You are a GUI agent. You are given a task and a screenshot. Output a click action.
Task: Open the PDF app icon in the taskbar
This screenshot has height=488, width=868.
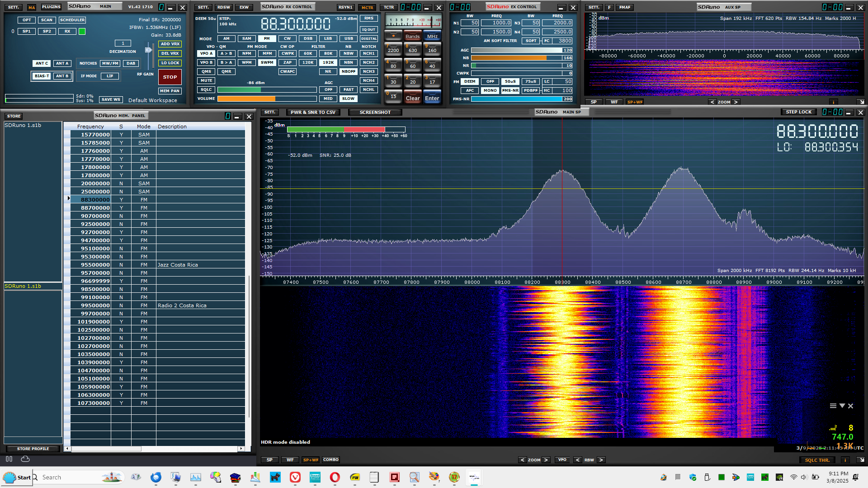tap(355, 477)
